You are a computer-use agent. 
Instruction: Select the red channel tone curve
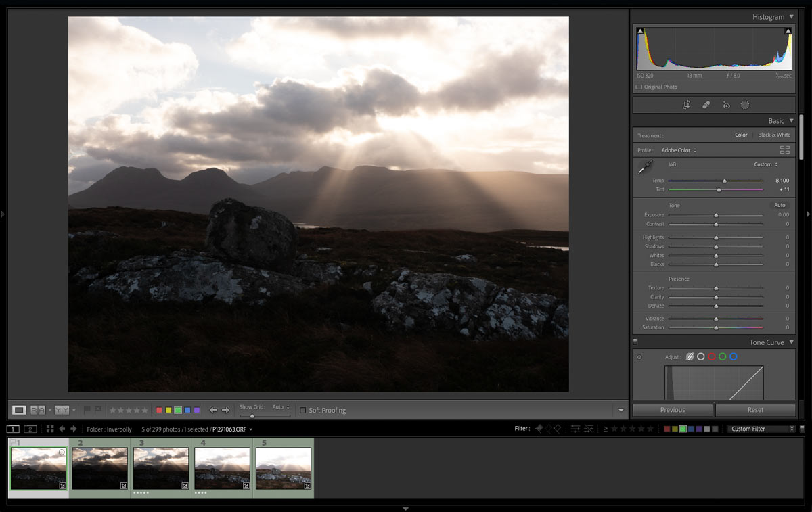(x=711, y=356)
